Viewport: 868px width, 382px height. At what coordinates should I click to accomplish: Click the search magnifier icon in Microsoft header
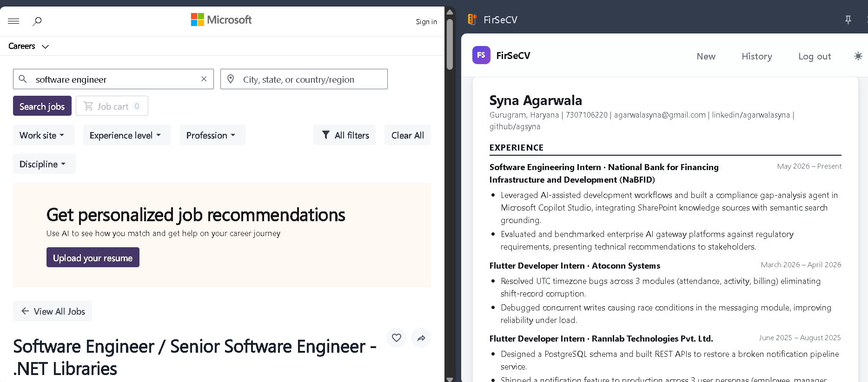(37, 21)
